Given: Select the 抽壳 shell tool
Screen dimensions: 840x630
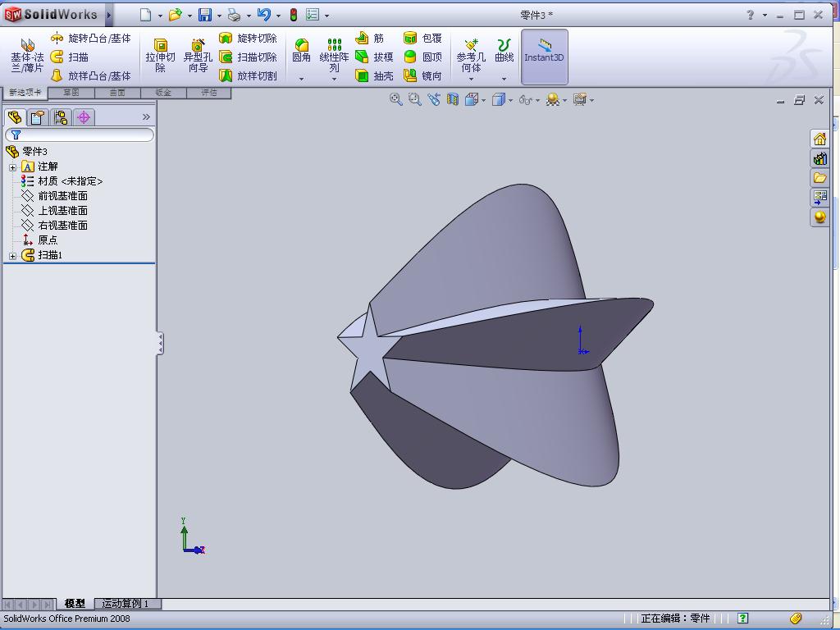Looking at the screenshot, I should [x=374, y=76].
